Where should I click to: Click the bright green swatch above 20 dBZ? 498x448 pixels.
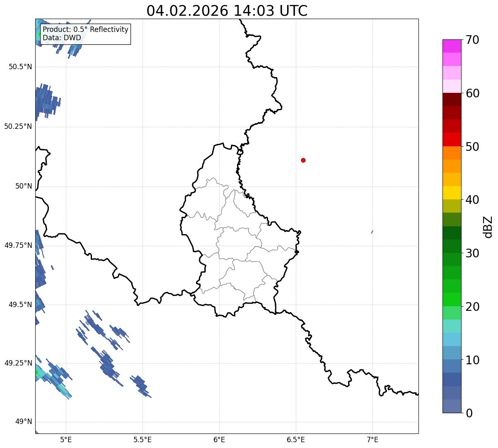pyautogui.click(x=452, y=300)
